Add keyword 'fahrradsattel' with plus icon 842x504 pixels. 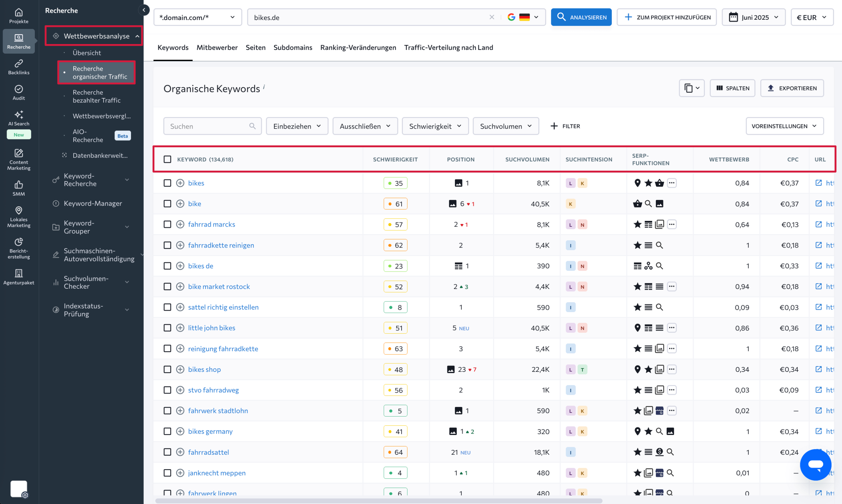(180, 452)
